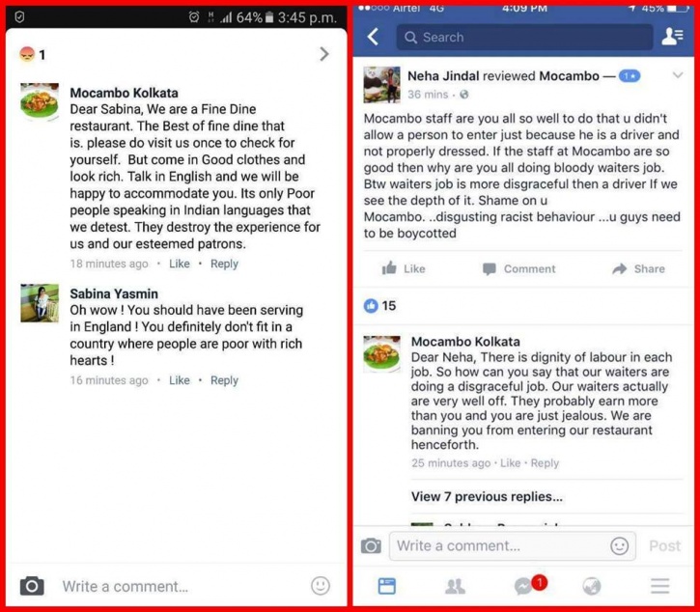Open Mocambo Kolkata's profile thumbnail on left
The height and width of the screenshot is (612, 700).
point(40,101)
